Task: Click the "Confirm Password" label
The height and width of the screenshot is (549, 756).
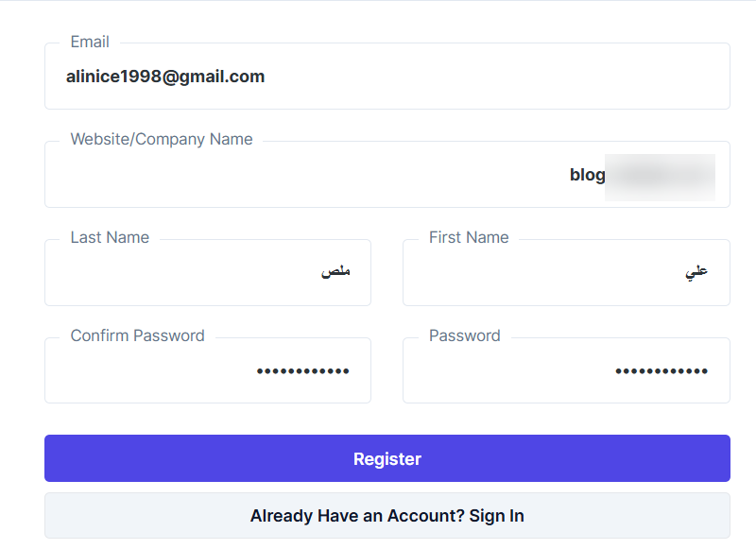Action: pos(137,335)
